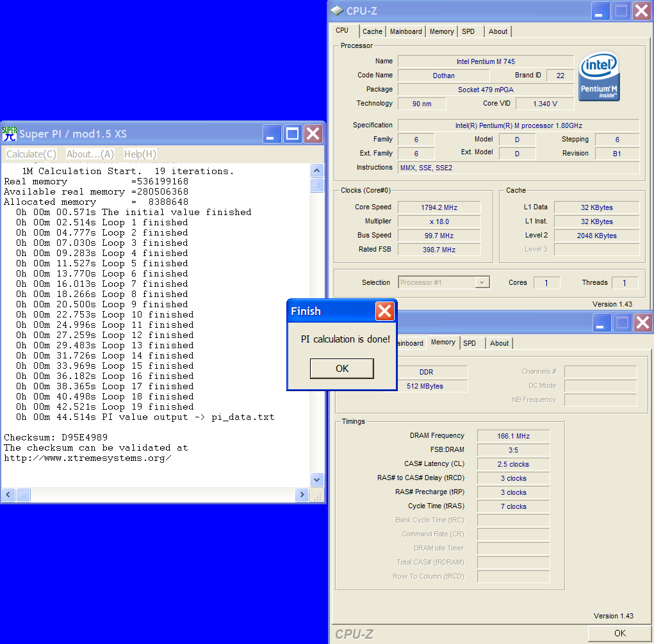This screenshot has width=654, height=644.
Task: Open the Calculate(C) menu in Super PI
Action: [31, 154]
